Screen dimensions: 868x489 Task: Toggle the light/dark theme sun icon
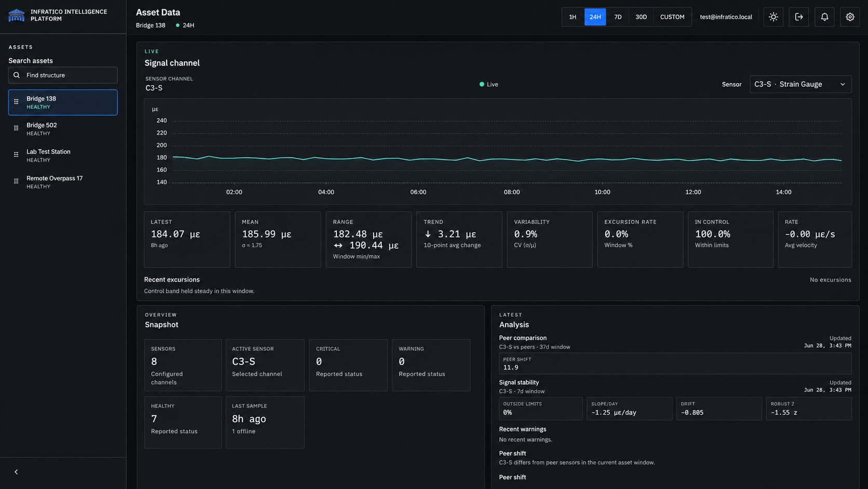point(773,17)
